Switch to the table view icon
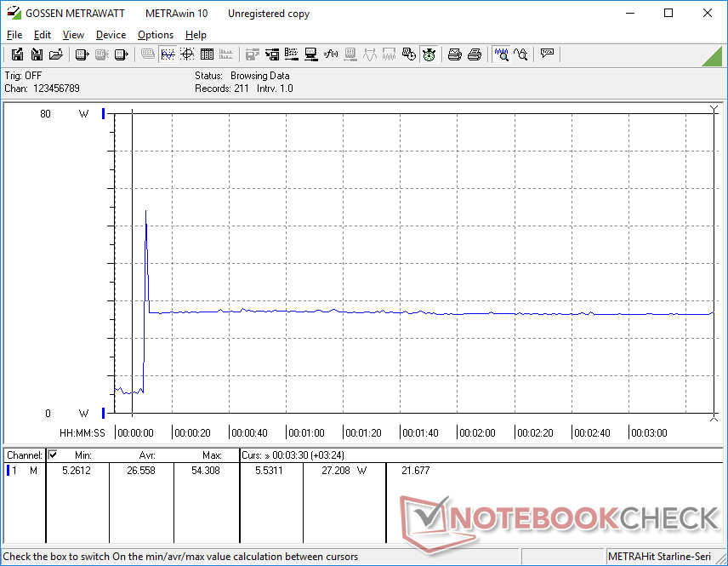The image size is (728, 566). coord(207,54)
